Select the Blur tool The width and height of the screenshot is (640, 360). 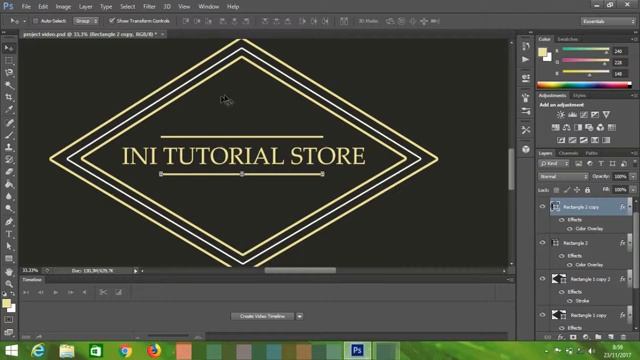click(9, 196)
